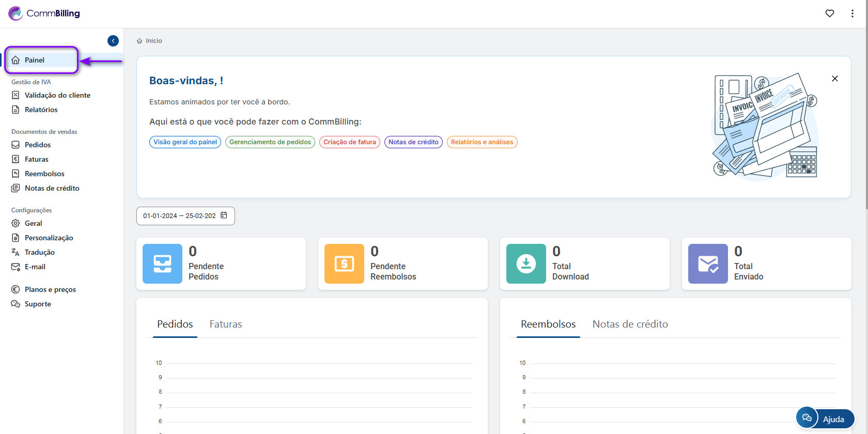Screen dimensions: 868x434
Task: Click the Visão geral do painel tag
Action: coord(185,142)
